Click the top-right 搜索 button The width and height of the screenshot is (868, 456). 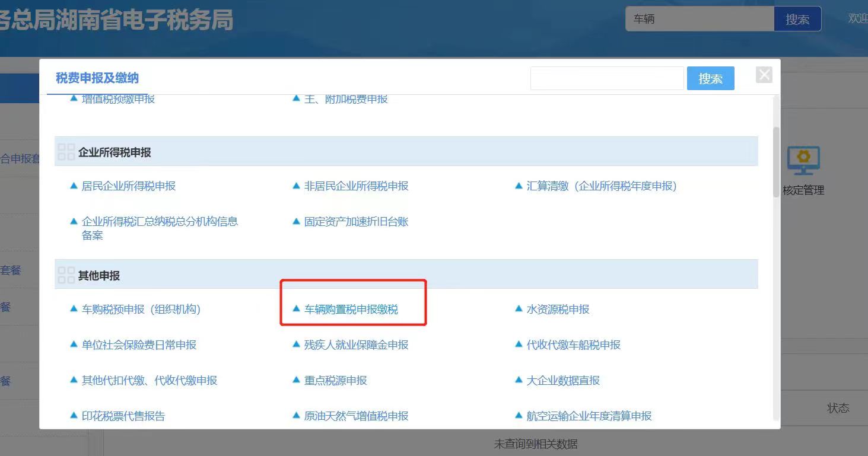click(x=797, y=18)
